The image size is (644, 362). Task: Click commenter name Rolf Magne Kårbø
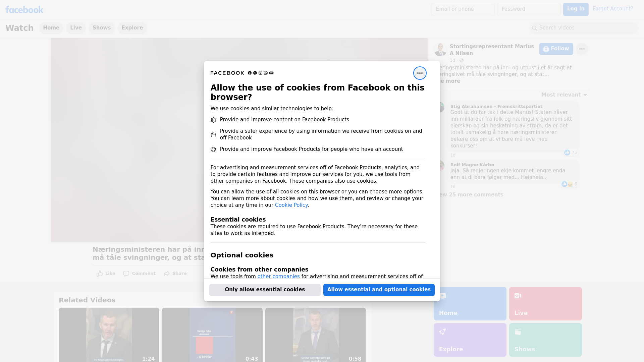point(472,165)
